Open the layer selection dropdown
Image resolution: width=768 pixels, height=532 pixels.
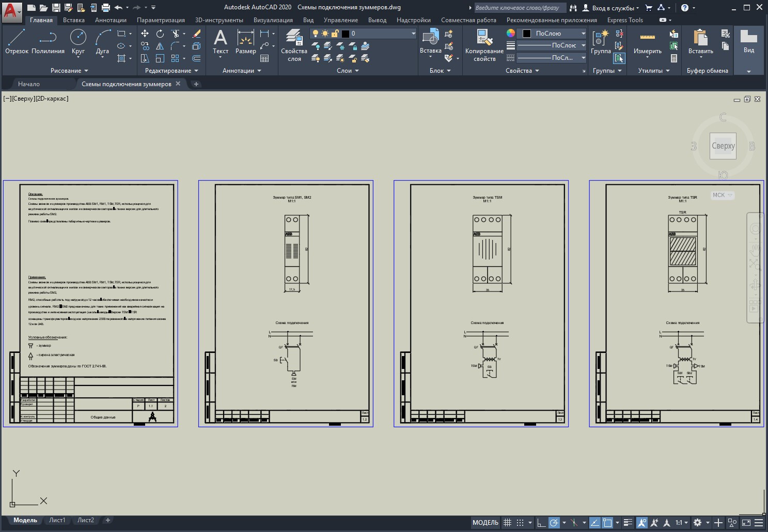(363, 34)
